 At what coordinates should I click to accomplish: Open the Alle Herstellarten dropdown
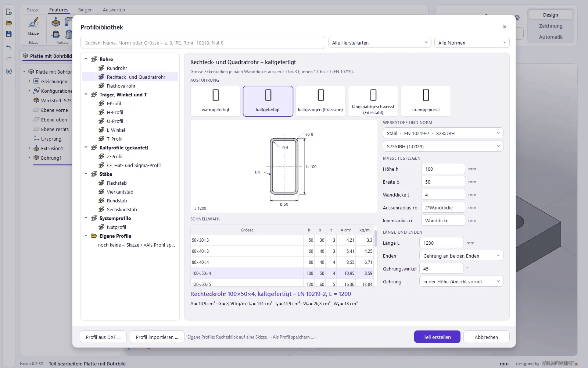[x=380, y=43]
